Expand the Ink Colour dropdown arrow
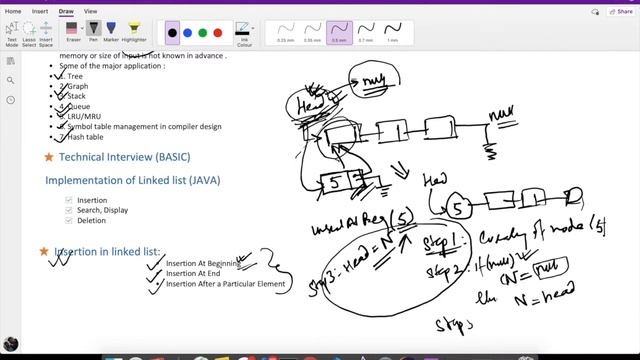Screen dimensions: 640x360 (x=253, y=29)
